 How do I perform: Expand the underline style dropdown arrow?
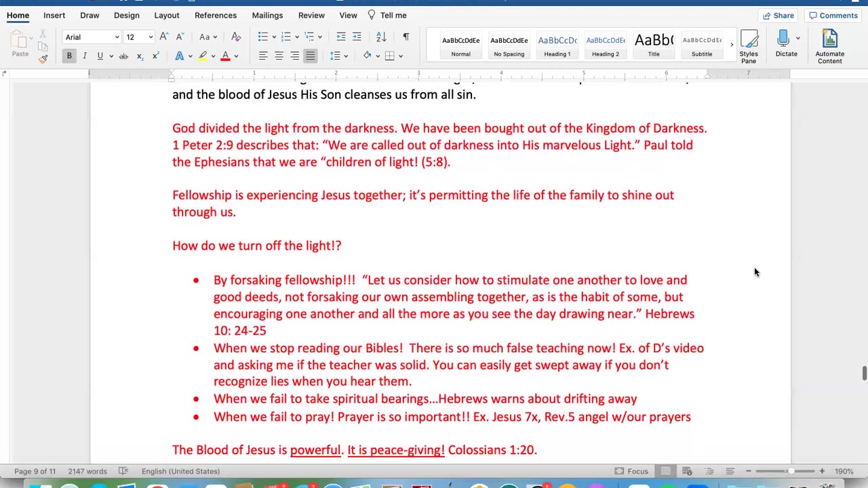(x=111, y=56)
